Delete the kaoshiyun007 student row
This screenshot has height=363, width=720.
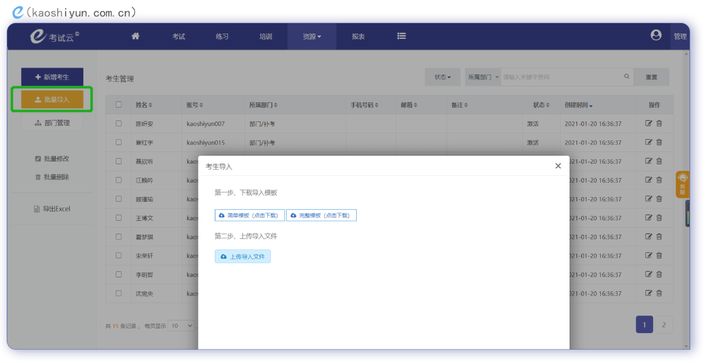pyautogui.click(x=659, y=123)
